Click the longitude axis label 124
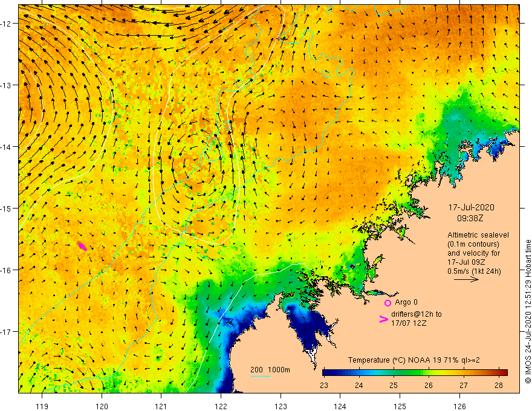This screenshot has height=411, width=532. pos(340,406)
